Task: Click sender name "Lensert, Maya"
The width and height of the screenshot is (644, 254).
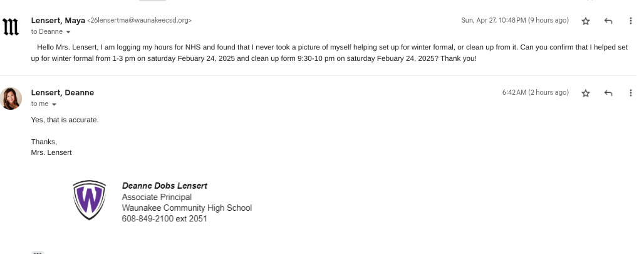Action: 58,20
